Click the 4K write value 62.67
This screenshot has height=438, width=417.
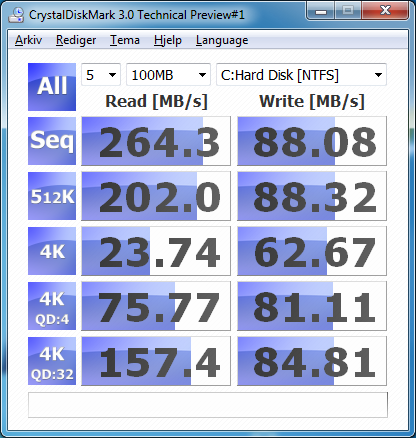pyautogui.click(x=312, y=251)
